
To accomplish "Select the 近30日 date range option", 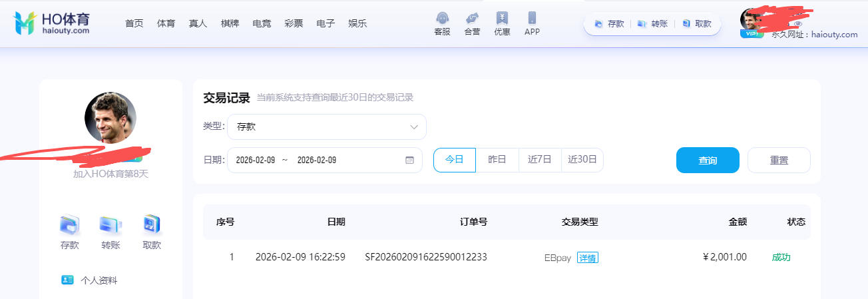I will [x=582, y=160].
